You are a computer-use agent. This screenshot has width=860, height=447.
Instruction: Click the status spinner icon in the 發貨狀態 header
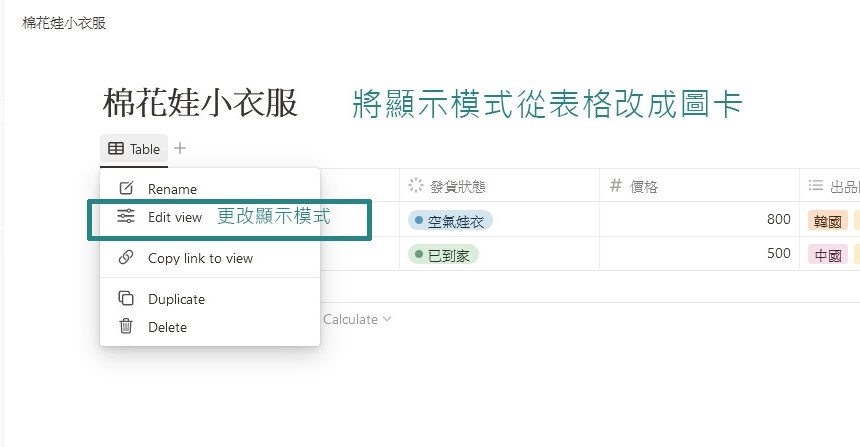point(416,185)
